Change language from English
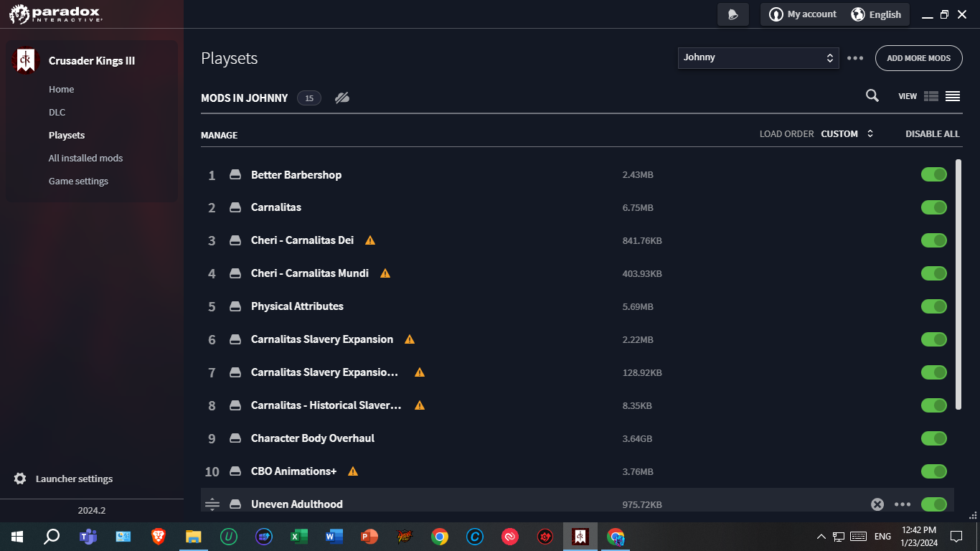The width and height of the screenshot is (980, 551). tap(876, 14)
